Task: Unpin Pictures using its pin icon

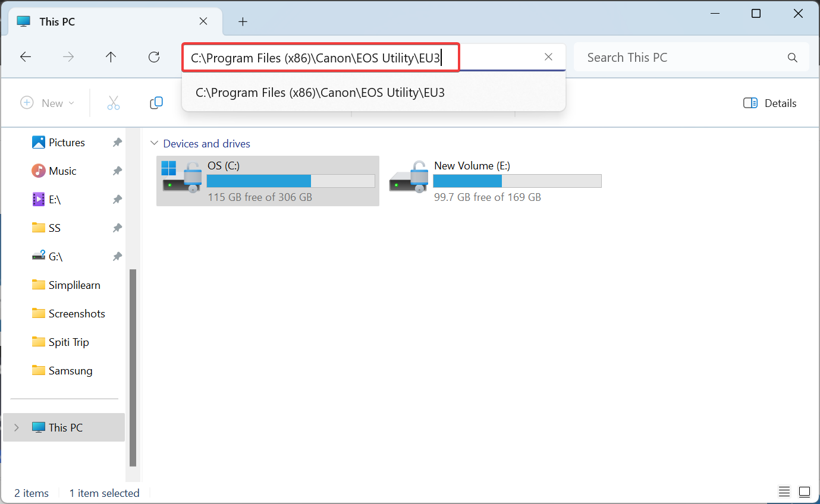Action: (x=117, y=143)
